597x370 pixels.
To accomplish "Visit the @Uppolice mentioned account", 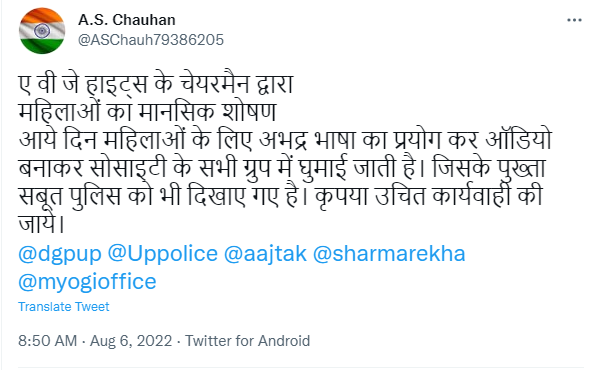I will coord(163,254).
